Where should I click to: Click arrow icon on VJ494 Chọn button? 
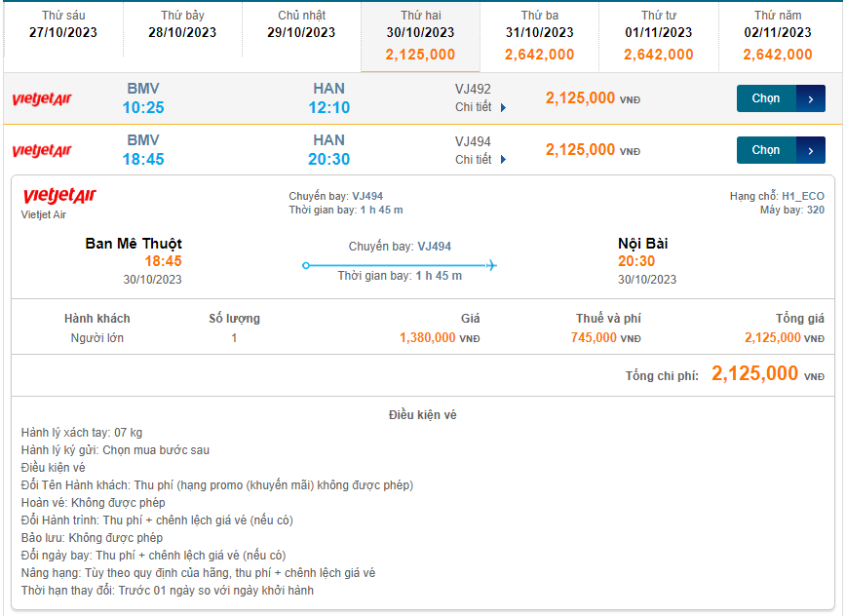(x=811, y=151)
